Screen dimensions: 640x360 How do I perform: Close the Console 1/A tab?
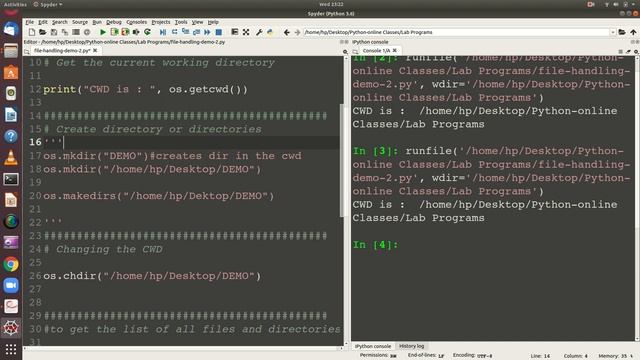point(395,51)
